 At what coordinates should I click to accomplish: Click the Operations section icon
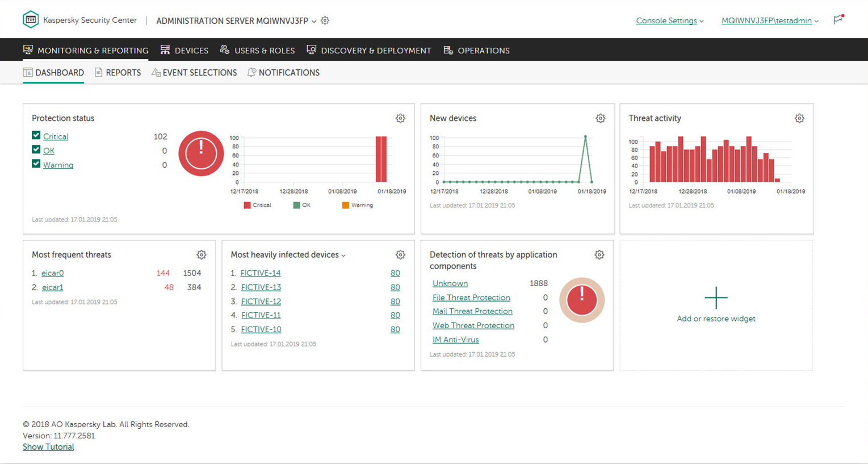pyautogui.click(x=448, y=50)
